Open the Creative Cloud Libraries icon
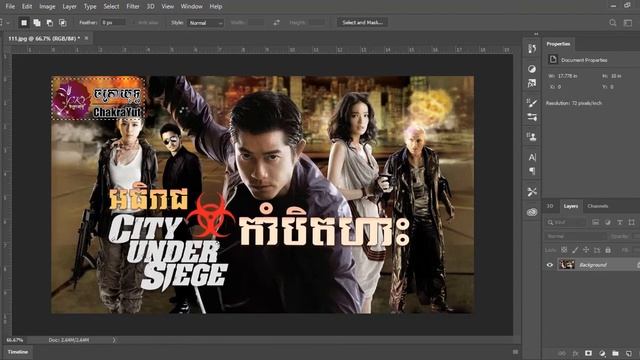This screenshot has height=360, width=640. click(532, 212)
